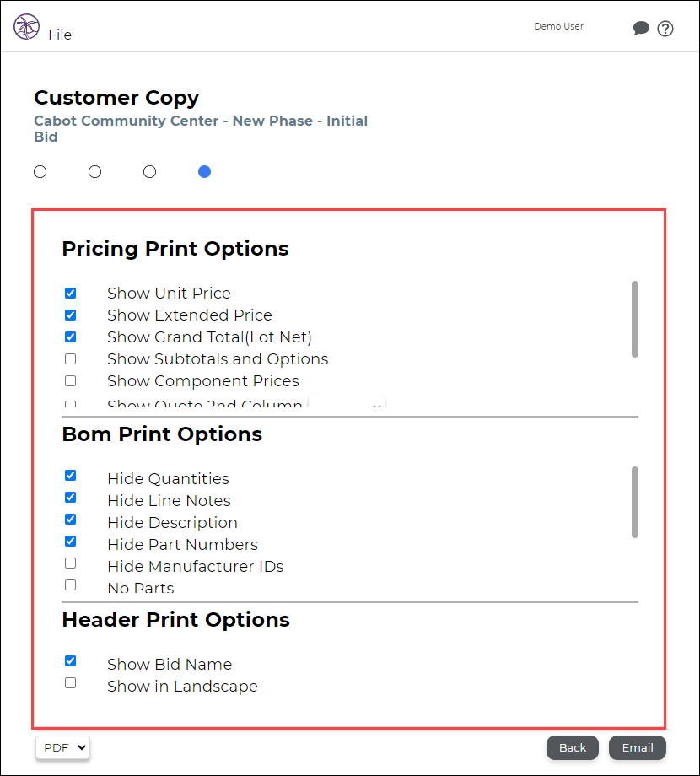Enable Show Subtotals and Options
This screenshot has height=776, width=700.
71,358
